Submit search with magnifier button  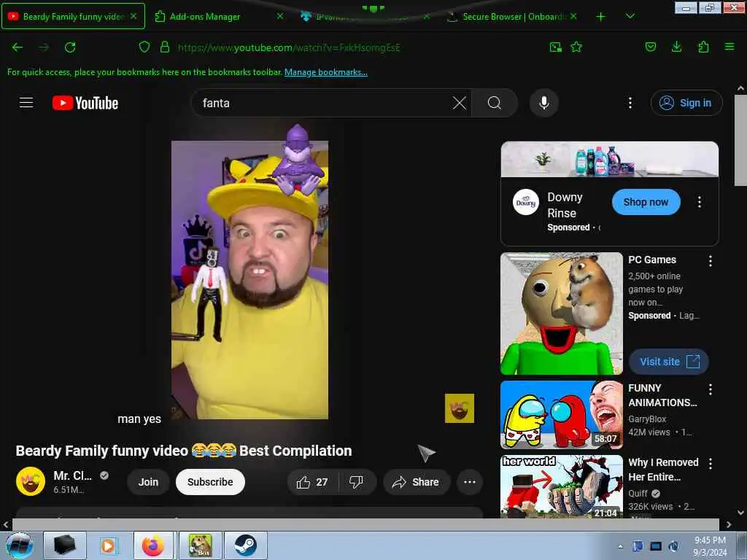click(495, 103)
